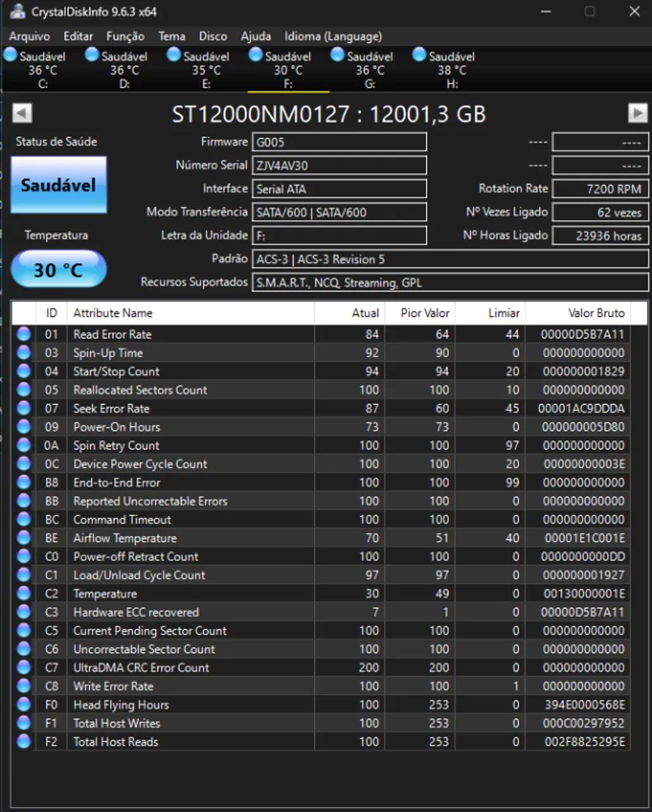The height and width of the screenshot is (812, 652).
Task: Open the Ajuda menu
Action: coord(256,36)
